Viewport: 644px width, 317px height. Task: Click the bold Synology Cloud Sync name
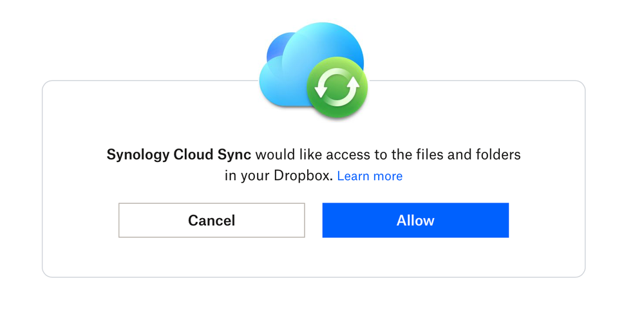178,155
